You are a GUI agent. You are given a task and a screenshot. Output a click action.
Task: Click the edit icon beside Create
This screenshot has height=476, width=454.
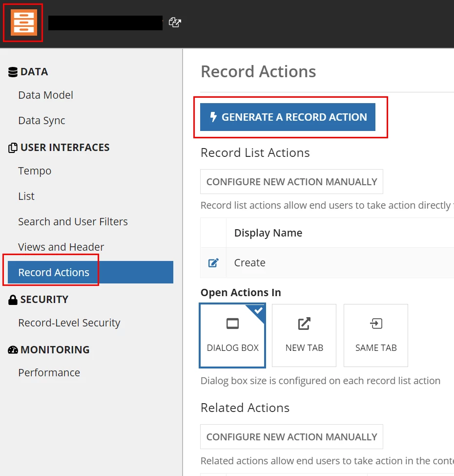coord(213,263)
